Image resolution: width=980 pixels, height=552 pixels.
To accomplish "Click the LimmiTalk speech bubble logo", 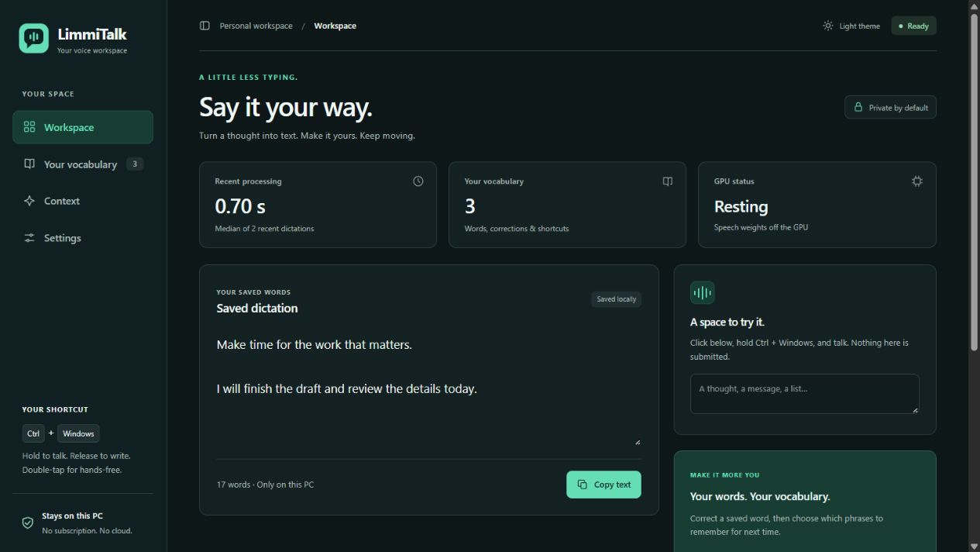I will click(33, 38).
